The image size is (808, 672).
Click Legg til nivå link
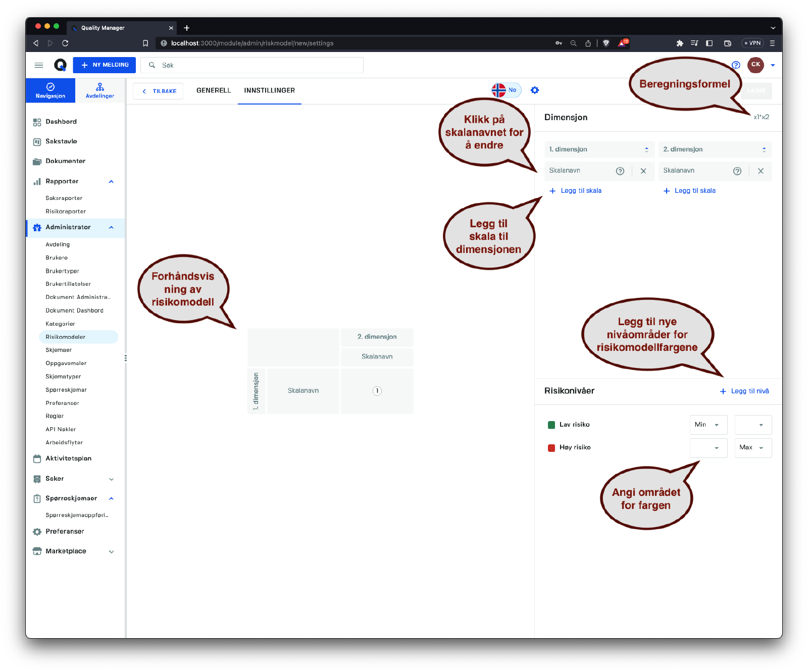(744, 391)
